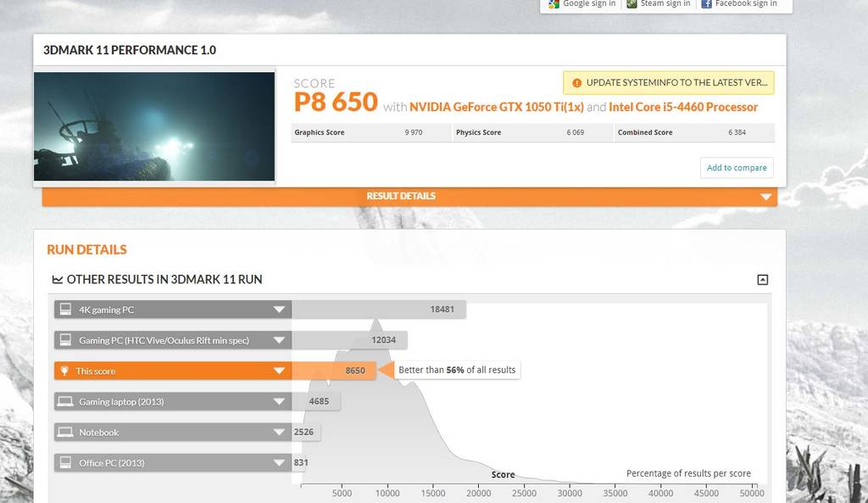Expand the Notebook dropdown arrow

click(279, 432)
